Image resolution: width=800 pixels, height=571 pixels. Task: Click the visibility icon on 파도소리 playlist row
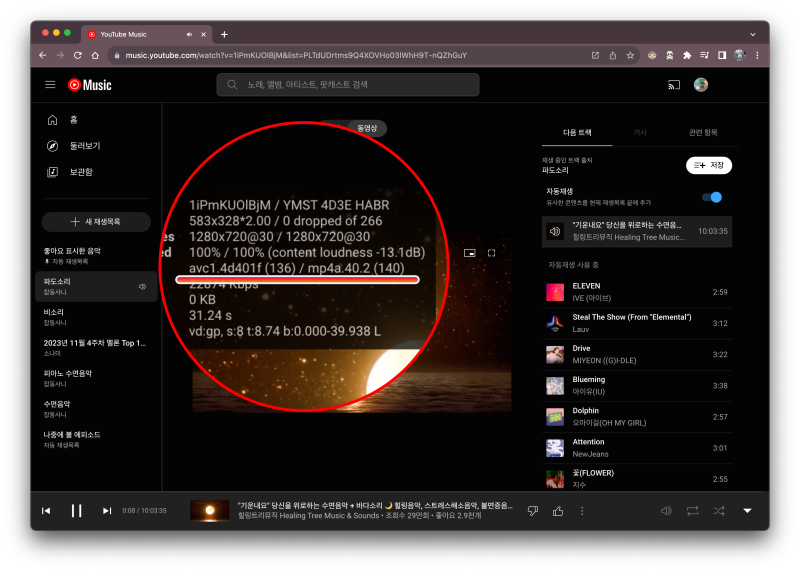(142, 287)
